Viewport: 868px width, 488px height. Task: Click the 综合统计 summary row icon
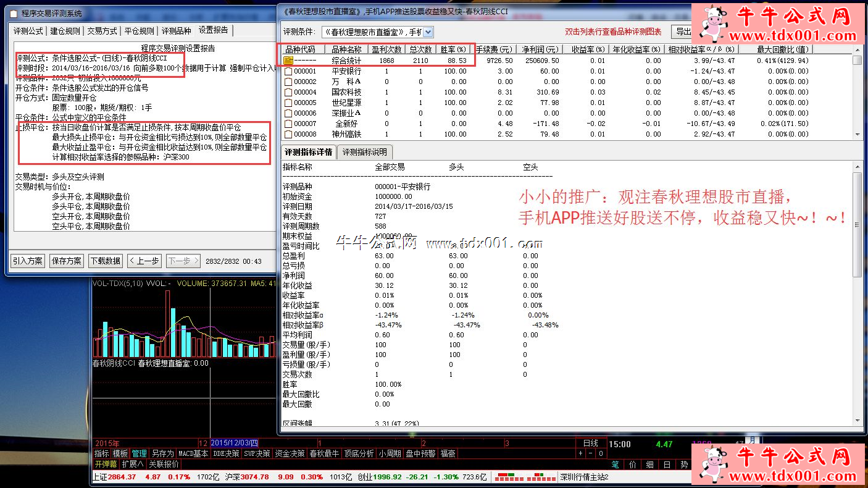[x=288, y=61]
